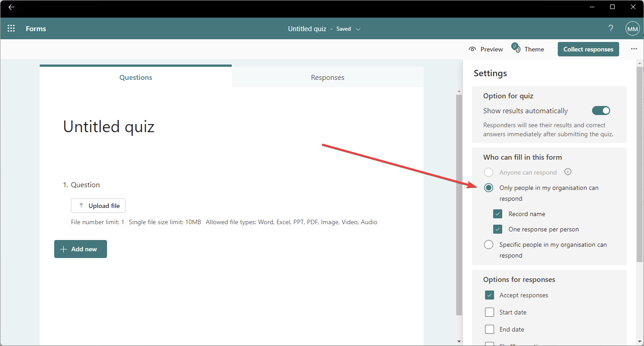Click the Untitled quiz title in header
The width and height of the screenshot is (644, 346).
(x=307, y=28)
